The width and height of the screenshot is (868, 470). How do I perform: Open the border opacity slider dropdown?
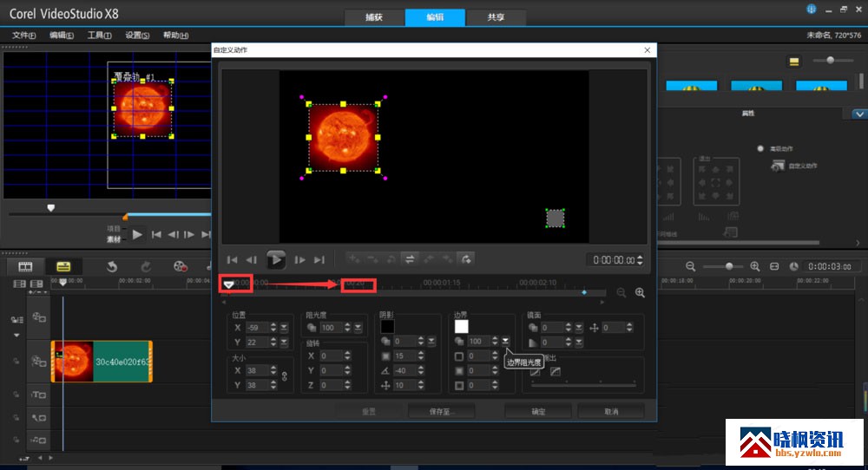point(506,342)
